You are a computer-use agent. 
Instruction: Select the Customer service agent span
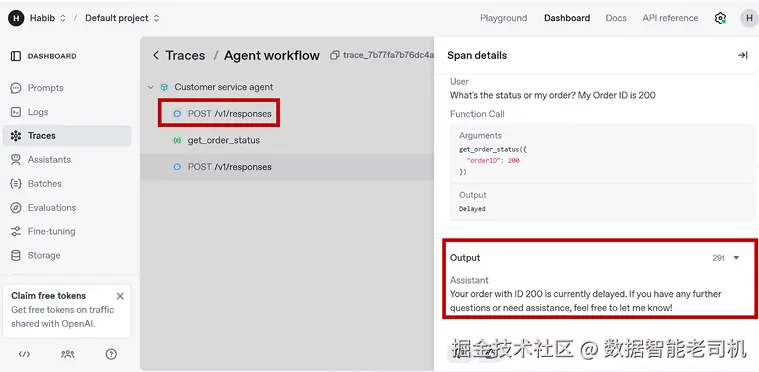224,87
